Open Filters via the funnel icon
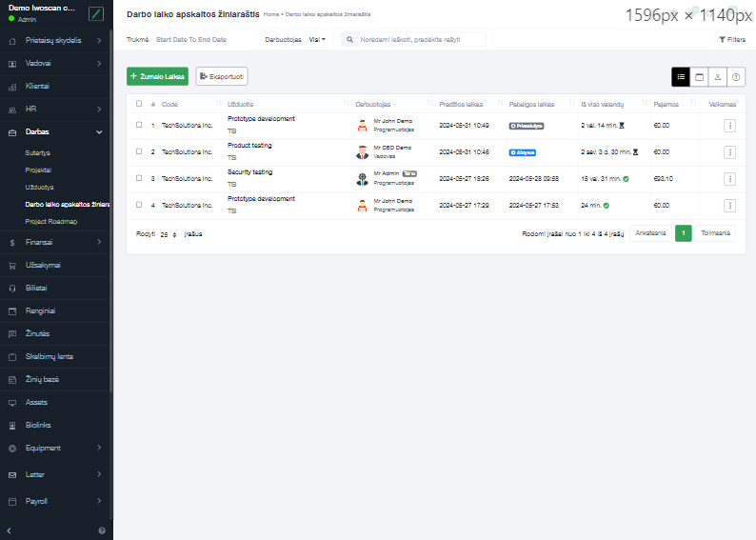 [731, 40]
